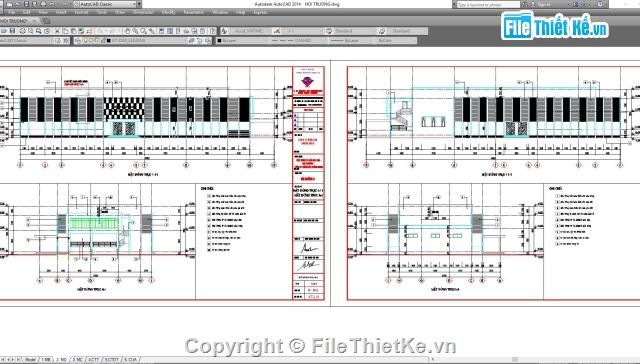Image resolution: width=640 pixels, height=364 pixels.
Task: Click the keyword search input field
Action: pos(488,4)
